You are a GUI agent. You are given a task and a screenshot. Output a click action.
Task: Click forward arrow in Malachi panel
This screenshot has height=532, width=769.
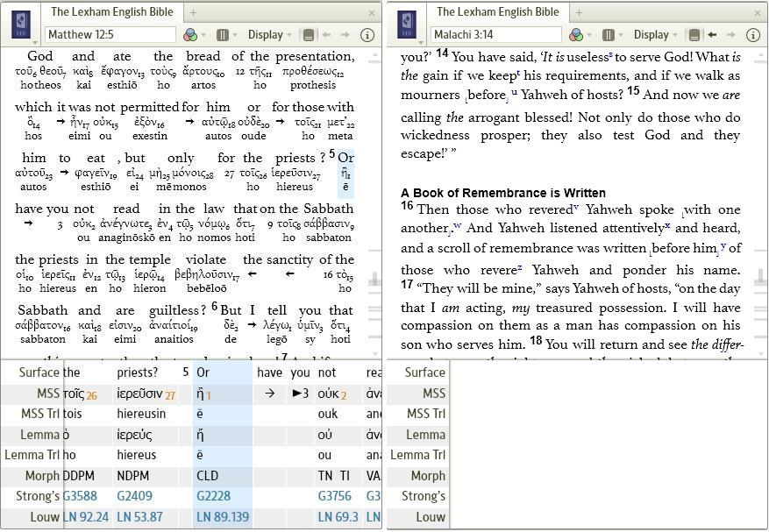click(x=730, y=35)
